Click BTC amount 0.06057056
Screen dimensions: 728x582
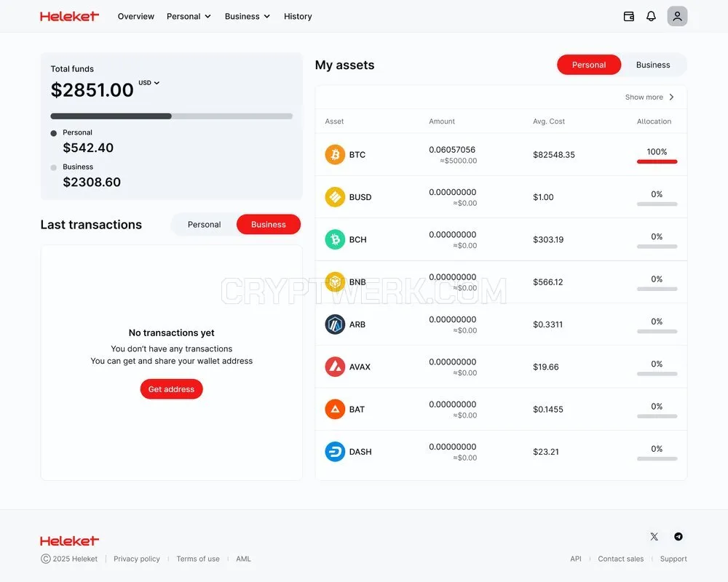point(452,149)
